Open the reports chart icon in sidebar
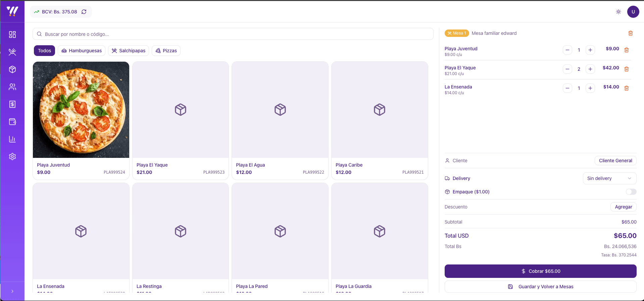This screenshot has height=301, width=644. point(12,139)
